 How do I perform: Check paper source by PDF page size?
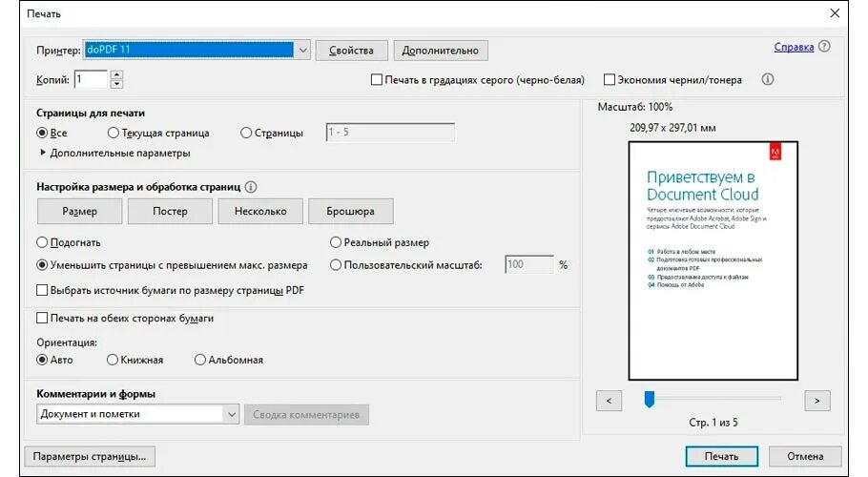42,290
